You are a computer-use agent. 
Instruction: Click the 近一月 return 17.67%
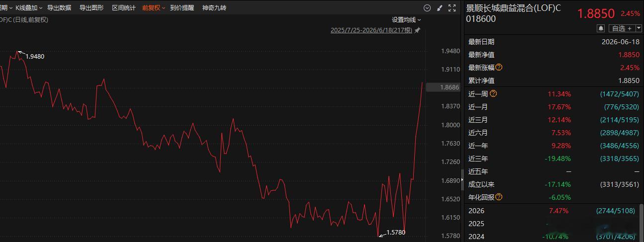coord(559,107)
